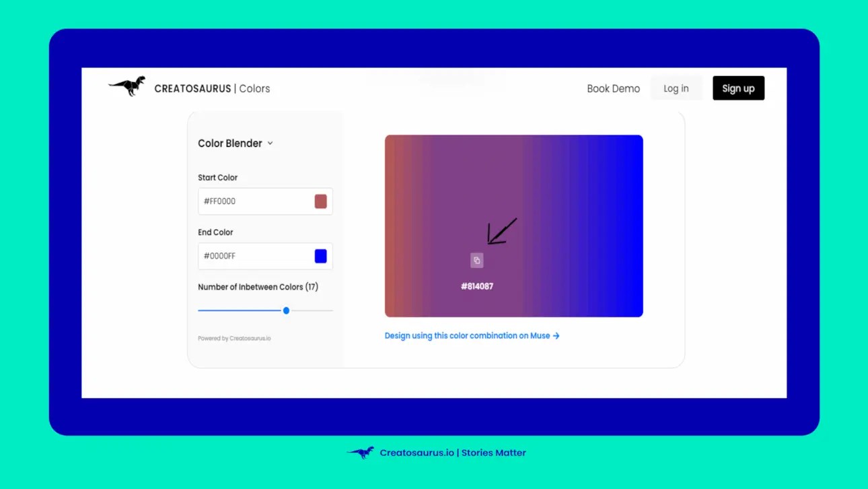
Task: Click the copy icon for #814087
Action: [x=477, y=260]
